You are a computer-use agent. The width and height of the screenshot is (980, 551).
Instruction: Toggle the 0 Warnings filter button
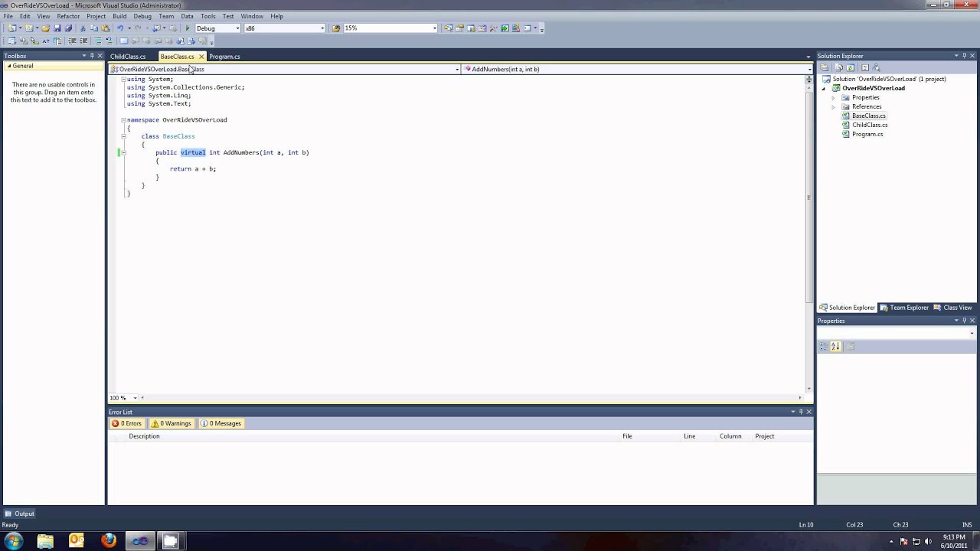[x=171, y=423]
